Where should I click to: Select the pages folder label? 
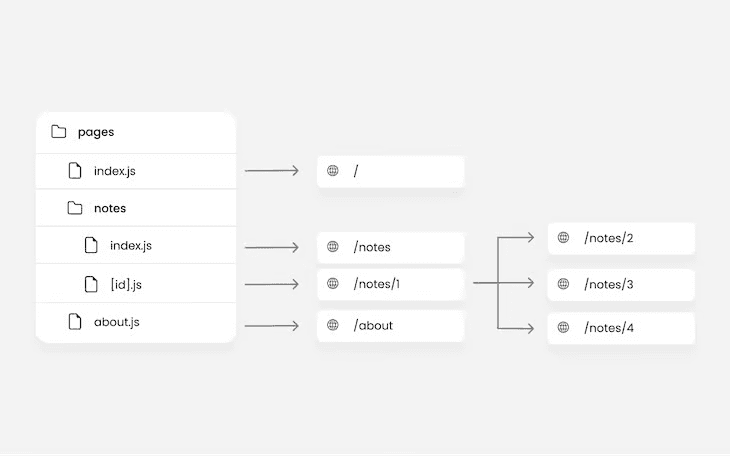[96, 132]
